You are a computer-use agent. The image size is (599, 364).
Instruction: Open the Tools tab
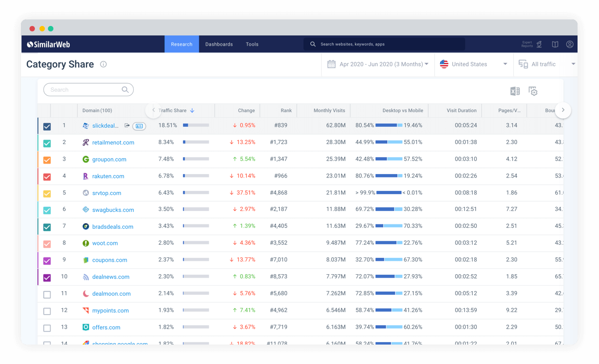click(x=252, y=44)
